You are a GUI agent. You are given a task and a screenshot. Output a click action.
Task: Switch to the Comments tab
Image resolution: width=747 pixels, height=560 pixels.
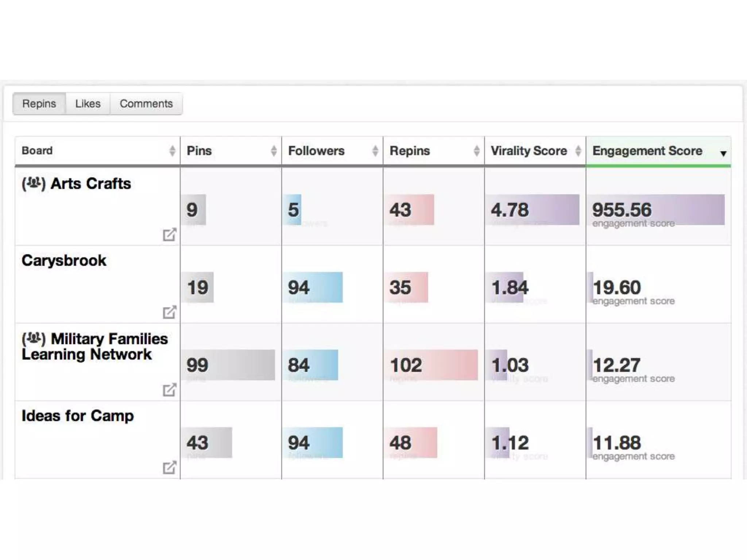pos(146,104)
